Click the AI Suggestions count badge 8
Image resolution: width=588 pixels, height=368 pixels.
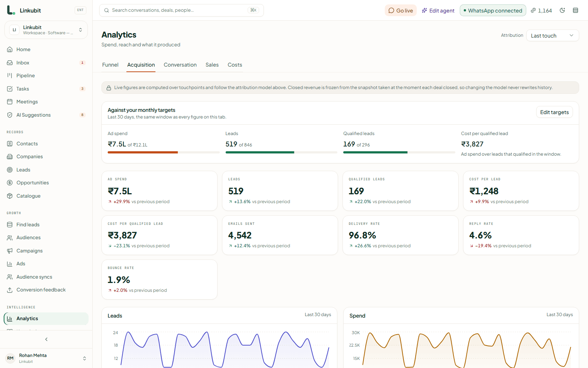82,115
